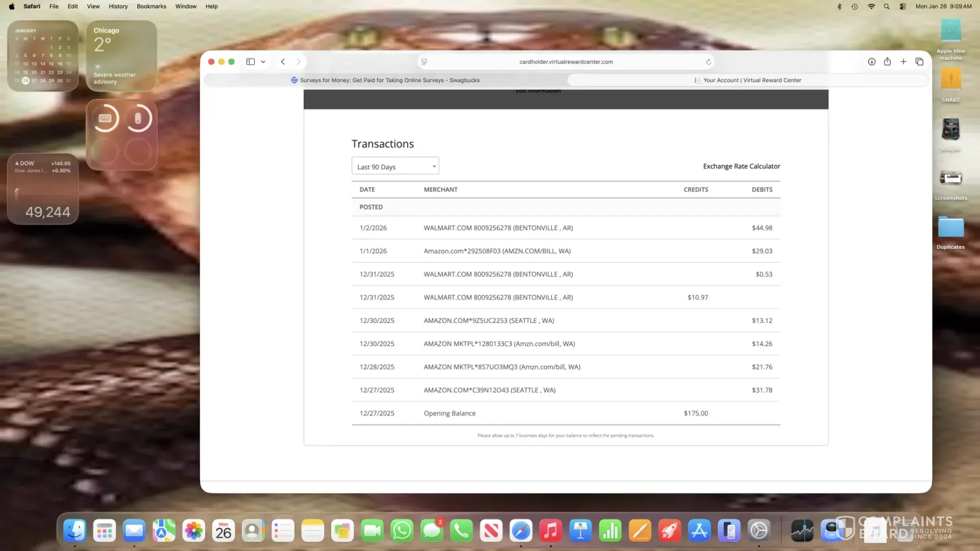
Task: Open Launchpad from the Dock
Action: (104, 531)
